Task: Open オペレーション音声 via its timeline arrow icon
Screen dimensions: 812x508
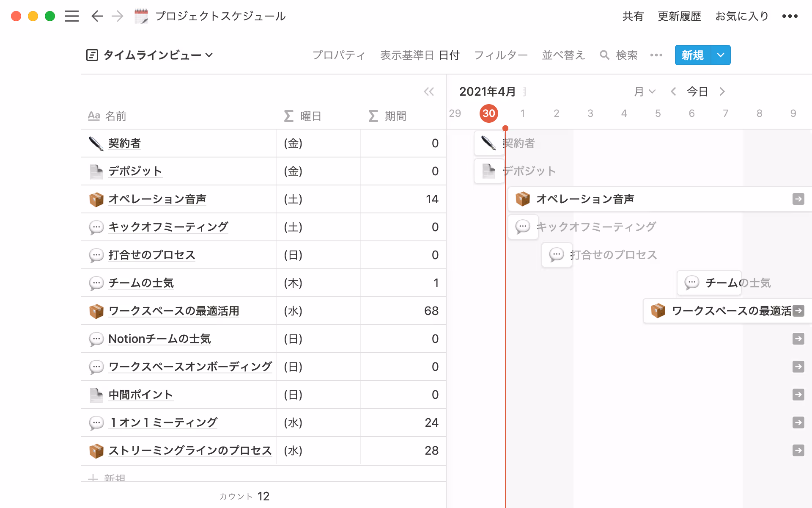Action: [x=798, y=199]
